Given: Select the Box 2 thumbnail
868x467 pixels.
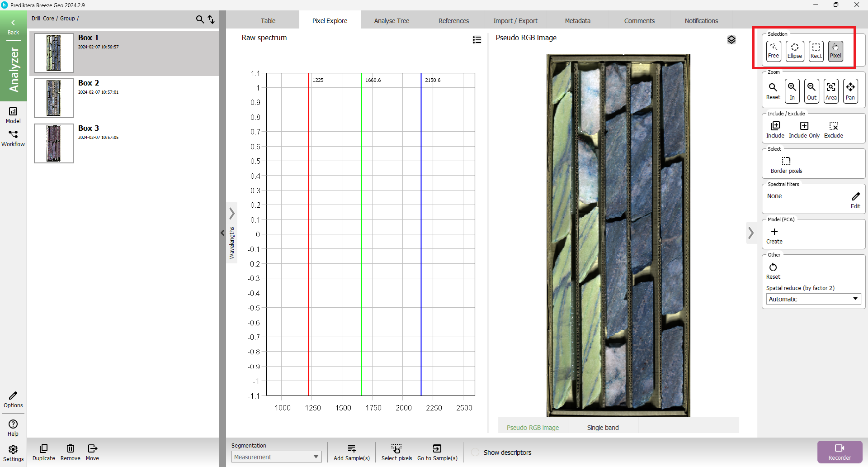Looking at the screenshot, I should click(x=54, y=98).
